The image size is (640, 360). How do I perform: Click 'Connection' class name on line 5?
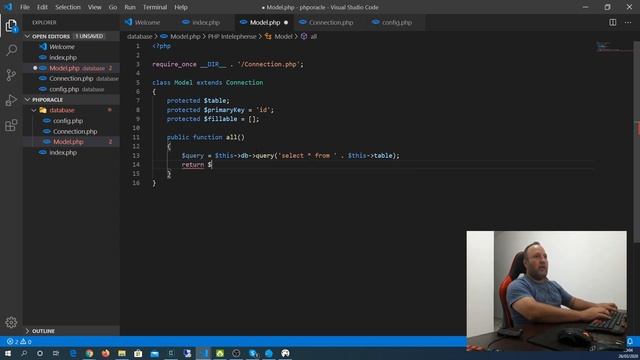pyautogui.click(x=244, y=82)
